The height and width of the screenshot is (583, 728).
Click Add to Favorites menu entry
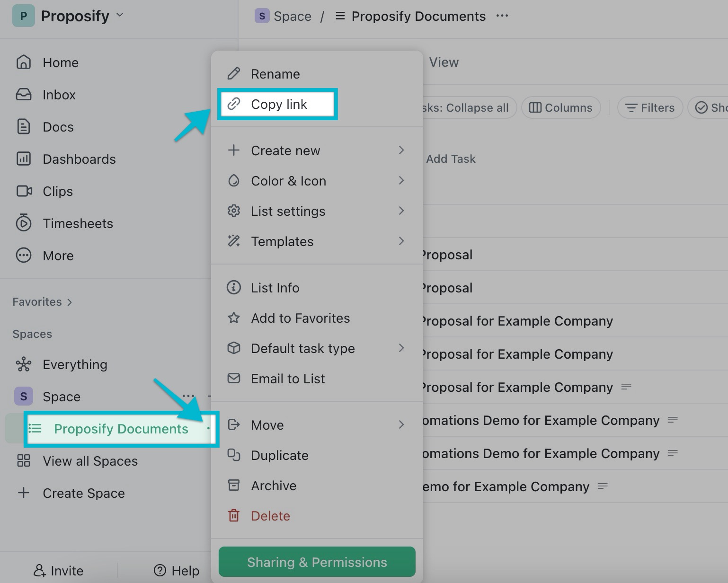click(317, 318)
